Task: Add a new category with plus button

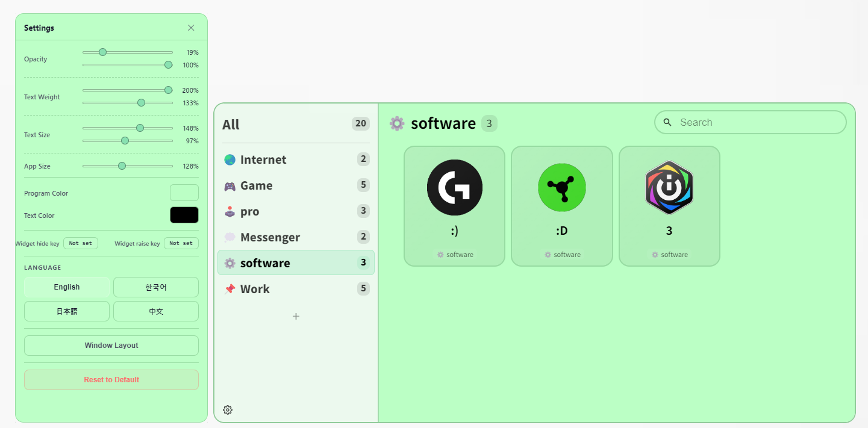Action: tap(296, 317)
